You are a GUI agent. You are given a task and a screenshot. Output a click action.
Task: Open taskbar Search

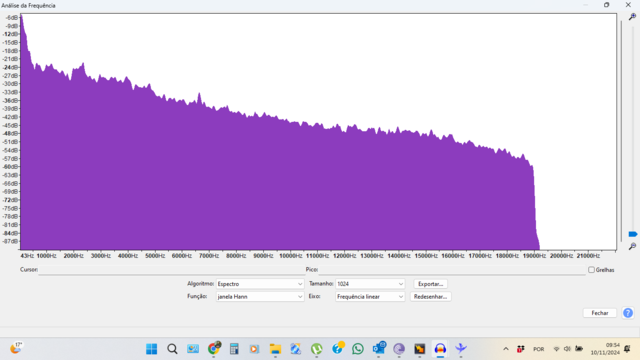pyautogui.click(x=172, y=349)
